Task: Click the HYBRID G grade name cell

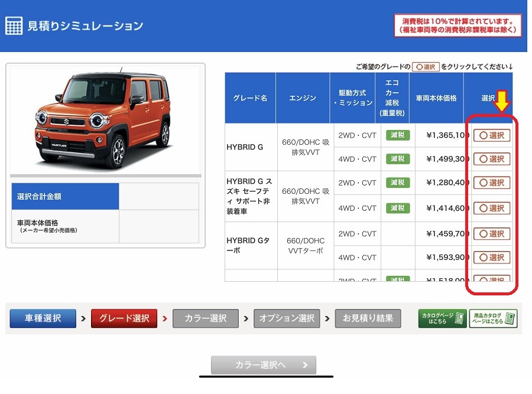Action: (251, 147)
